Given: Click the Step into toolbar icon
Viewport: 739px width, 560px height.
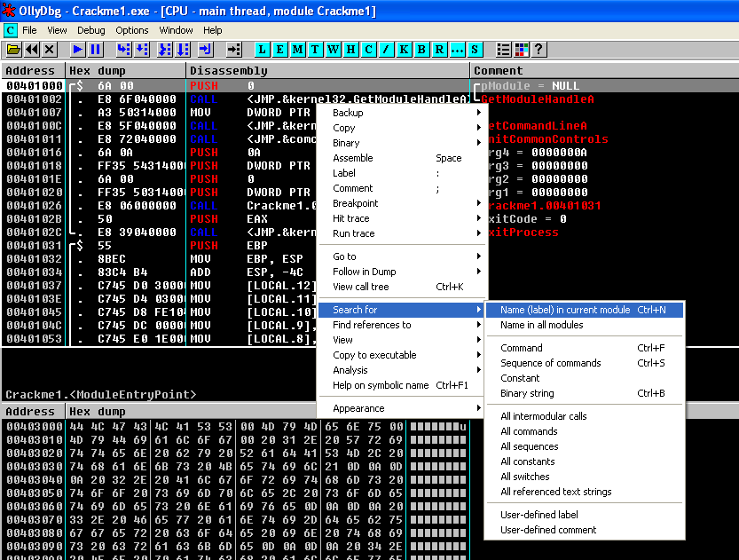Looking at the screenshot, I should (x=124, y=50).
